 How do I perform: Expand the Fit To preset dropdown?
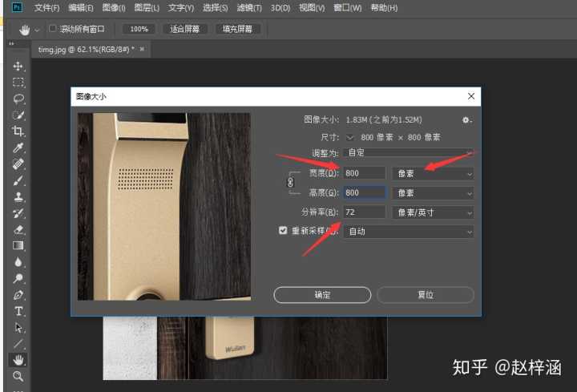pos(409,152)
